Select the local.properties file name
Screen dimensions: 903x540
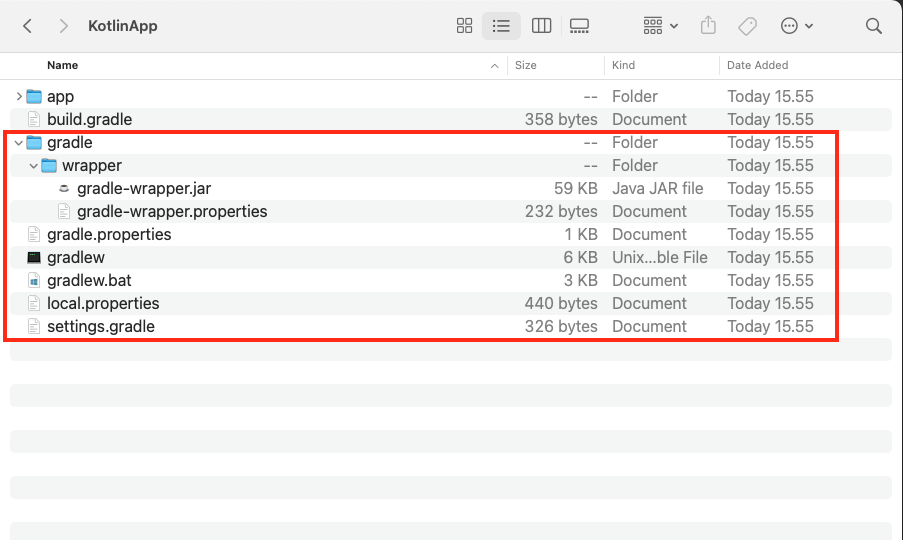[103, 303]
